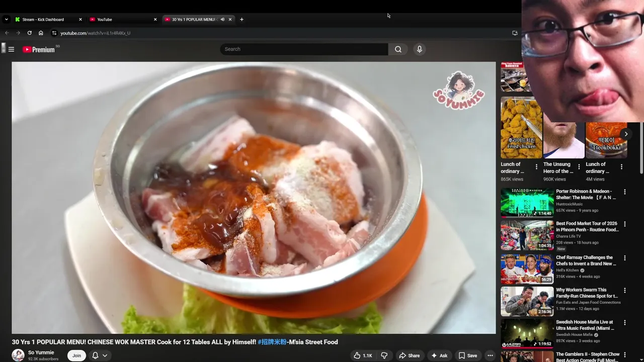The width and height of the screenshot is (644, 362).
Task: Open the Best Food Market Tour thumbnail
Action: pyautogui.click(x=527, y=235)
